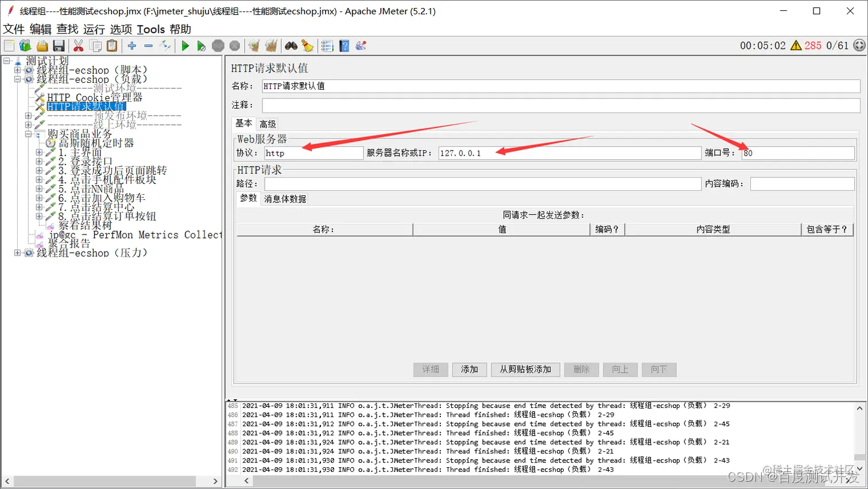This screenshot has height=489, width=868.
Task: Collapse 线程组-ecshop（负载）node
Action: pyautogui.click(x=17, y=79)
